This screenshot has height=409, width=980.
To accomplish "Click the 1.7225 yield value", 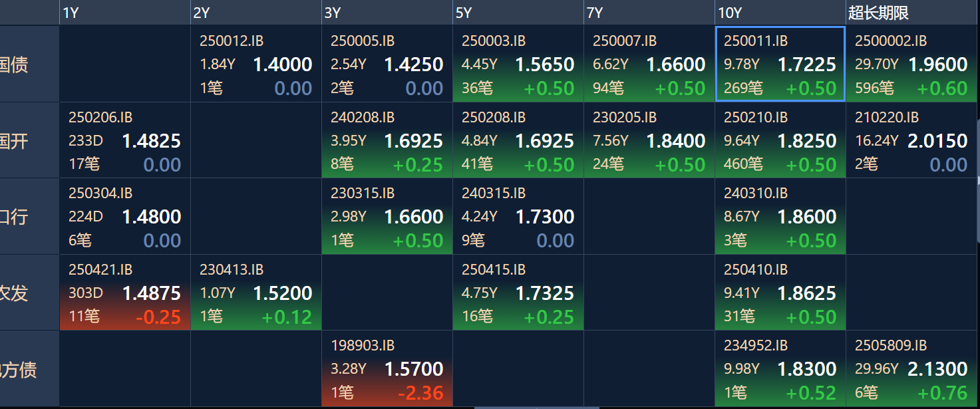I will [807, 65].
